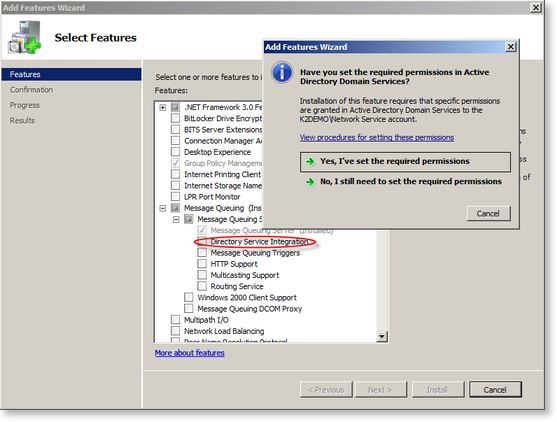Click top-level Message Queuing checkbox
557x422 pixels.
click(x=175, y=208)
